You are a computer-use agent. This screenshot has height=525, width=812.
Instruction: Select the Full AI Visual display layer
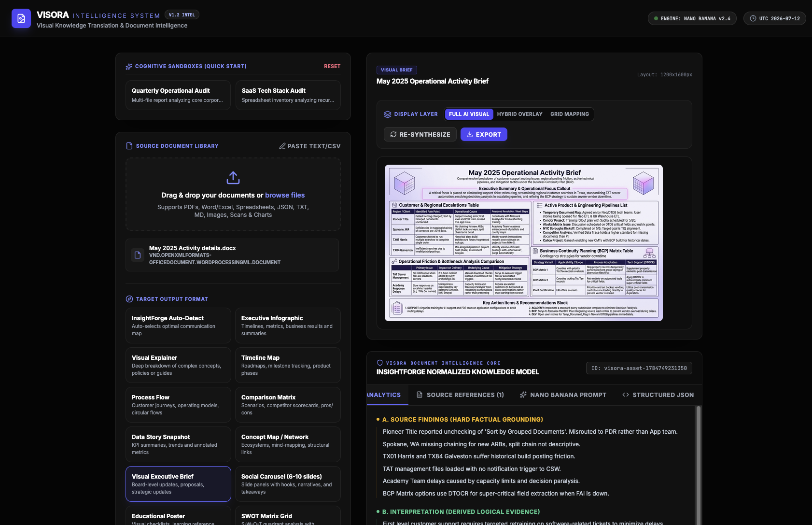click(x=469, y=114)
